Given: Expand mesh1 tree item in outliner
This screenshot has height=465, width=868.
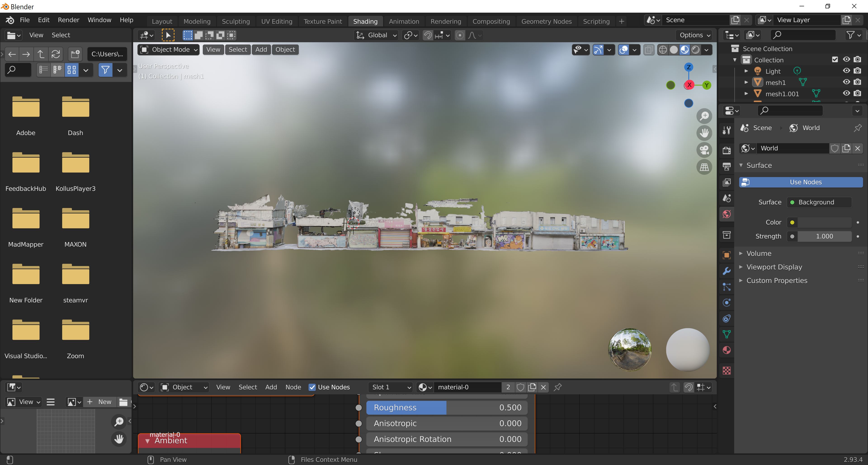Looking at the screenshot, I should tap(746, 82).
